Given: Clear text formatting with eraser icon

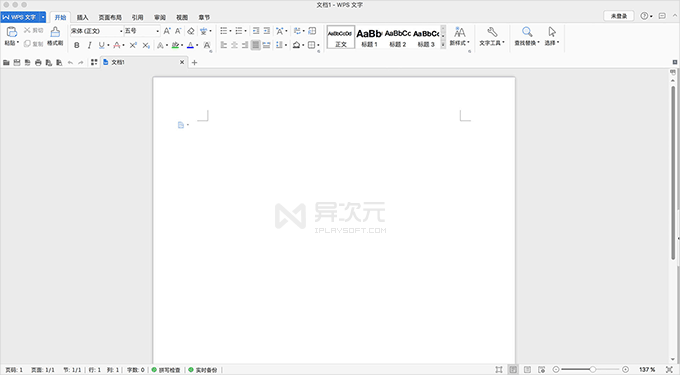Looking at the screenshot, I should click(191, 31).
